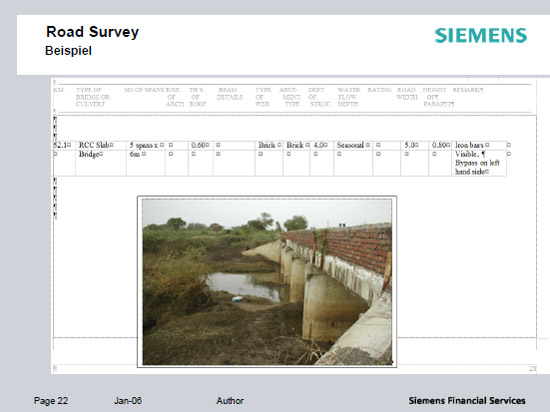Click Siemens Financial Services footer text
The image size is (550, 412).
click(467, 400)
